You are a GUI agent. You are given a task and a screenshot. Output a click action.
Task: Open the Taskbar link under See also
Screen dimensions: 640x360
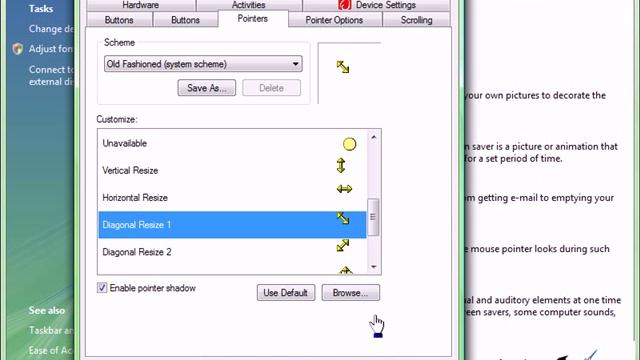[x=50, y=331]
